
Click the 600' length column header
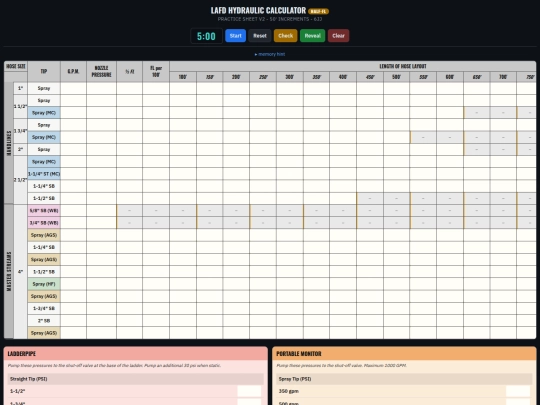(x=450, y=77)
